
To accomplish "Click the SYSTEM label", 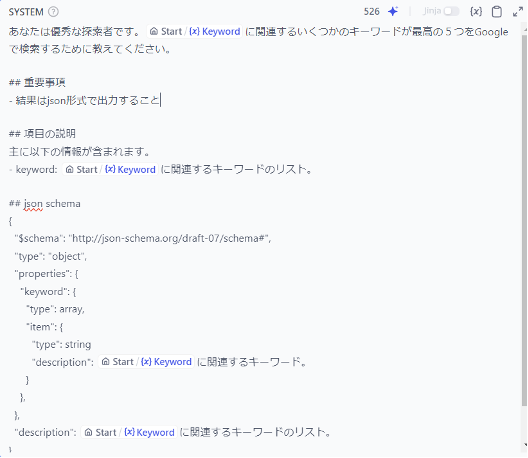I will pyautogui.click(x=26, y=12).
